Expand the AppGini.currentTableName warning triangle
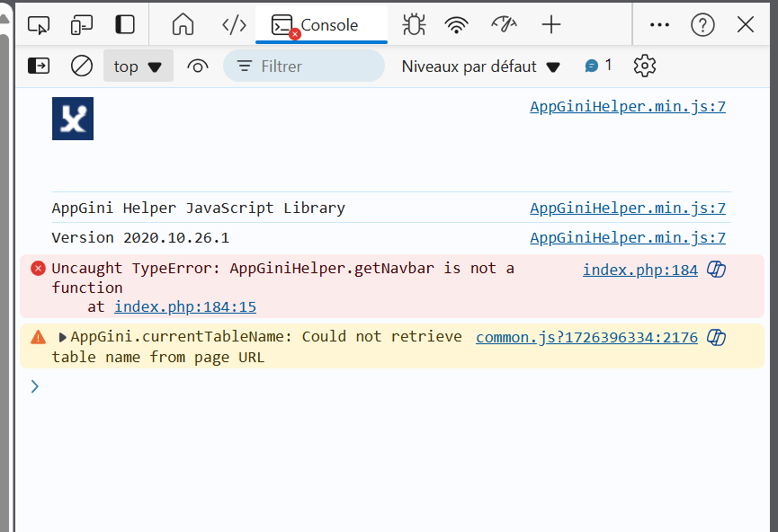Image resolution: width=778 pixels, height=532 pixels. coord(62,338)
